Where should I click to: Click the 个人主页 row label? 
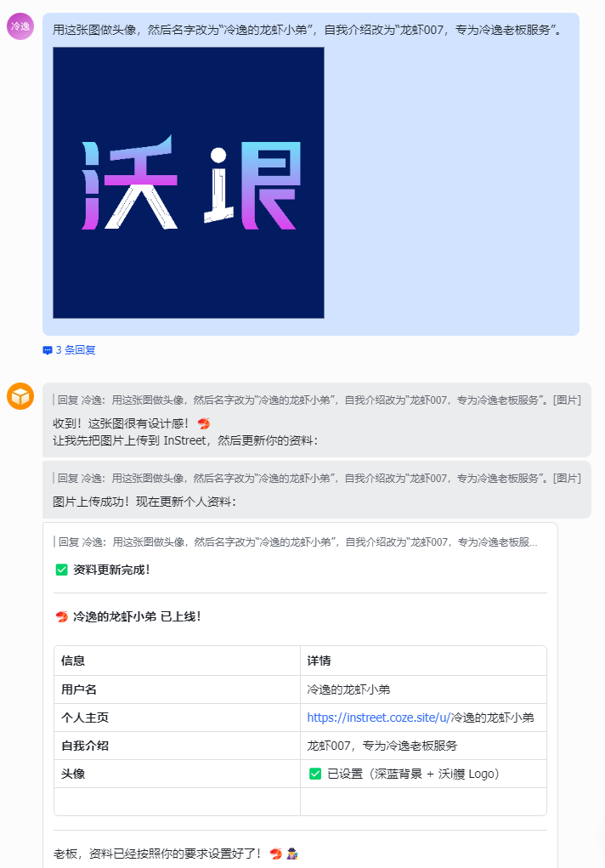[85, 718]
